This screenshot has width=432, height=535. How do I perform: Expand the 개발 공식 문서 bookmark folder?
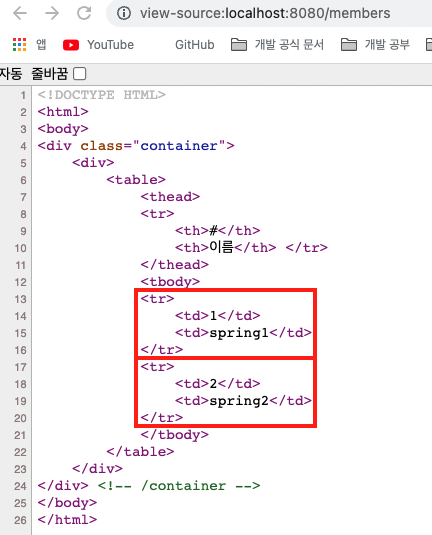289,44
